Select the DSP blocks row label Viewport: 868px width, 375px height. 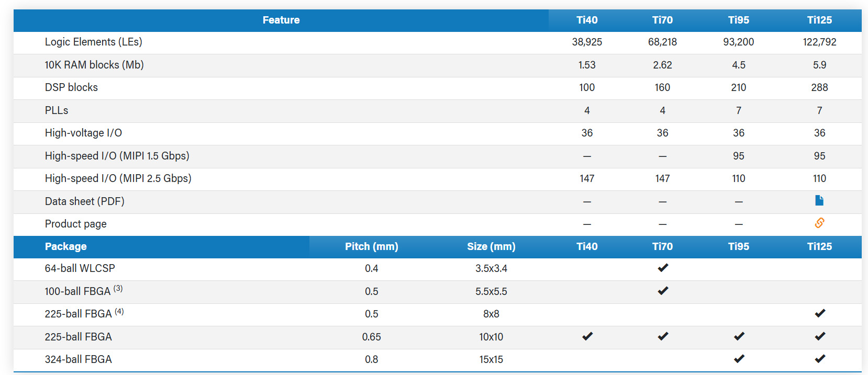click(71, 87)
